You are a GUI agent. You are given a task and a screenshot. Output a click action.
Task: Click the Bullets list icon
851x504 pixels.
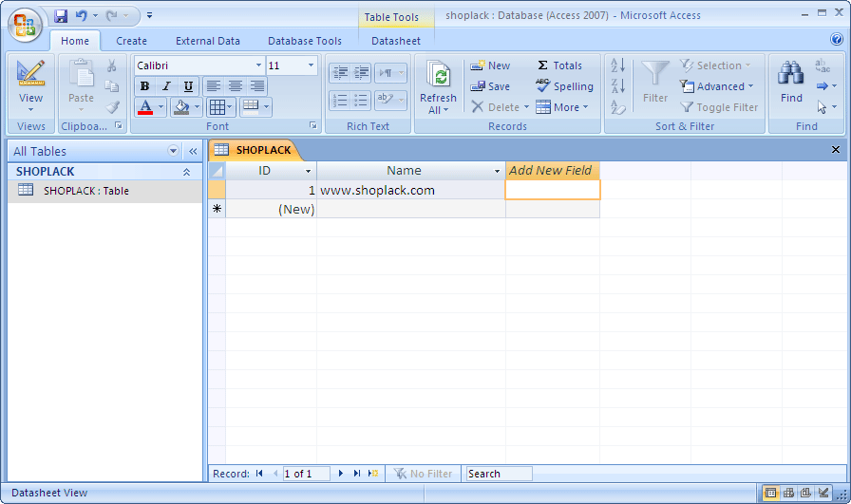pyautogui.click(x=361, y=101)
